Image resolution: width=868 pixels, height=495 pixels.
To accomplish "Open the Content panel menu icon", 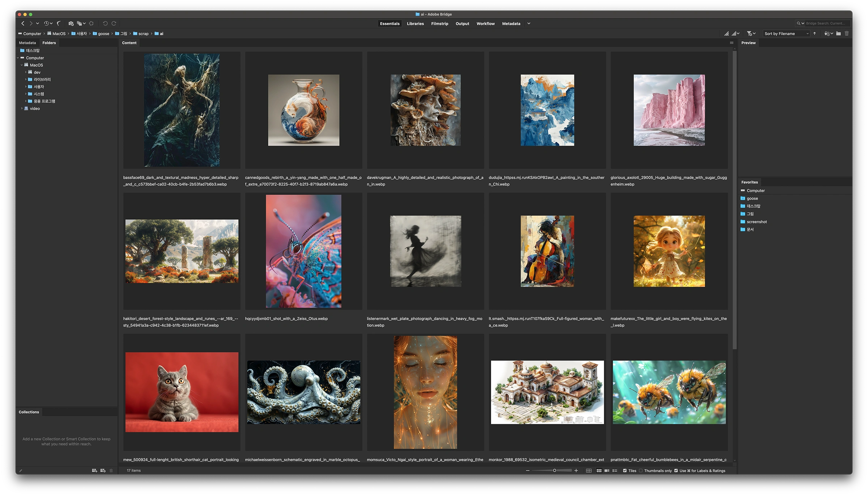I will (x=732, y=43).
